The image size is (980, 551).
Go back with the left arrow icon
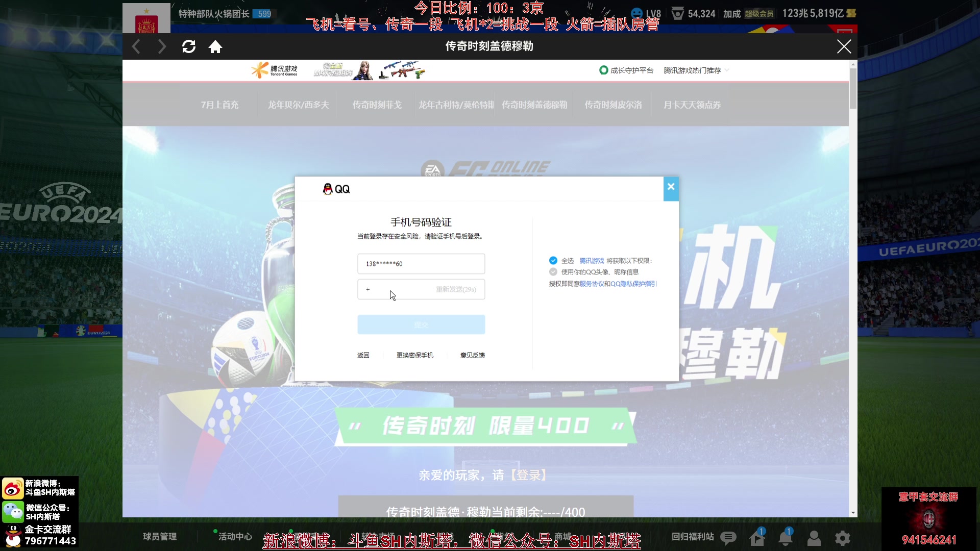136,46
